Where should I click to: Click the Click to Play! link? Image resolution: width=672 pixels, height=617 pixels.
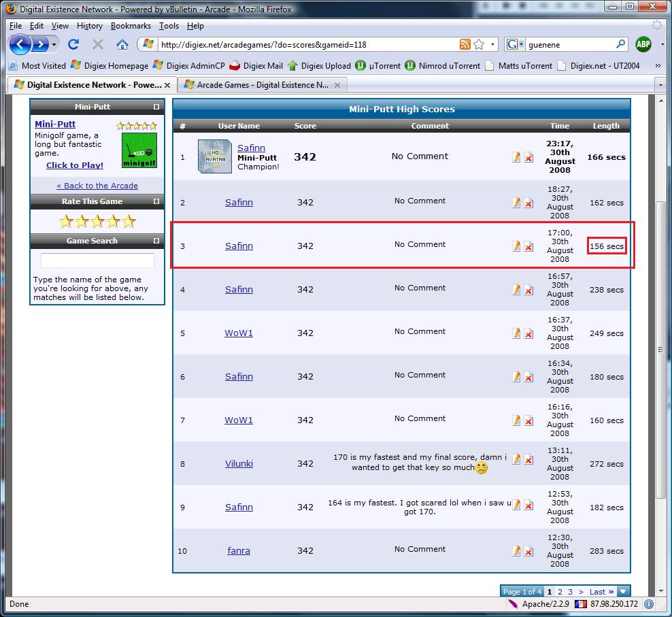pyautogui.click(x=75, y=165)
